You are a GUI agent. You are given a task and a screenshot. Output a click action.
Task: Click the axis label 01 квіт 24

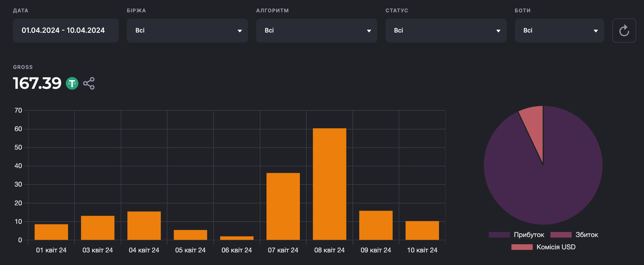click(x=51, y=250)
